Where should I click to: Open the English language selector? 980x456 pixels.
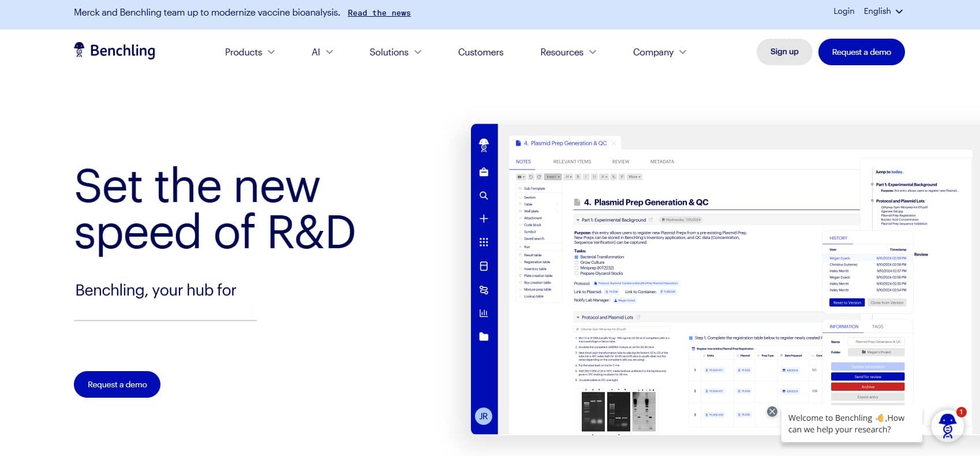(x=882, y=11)
